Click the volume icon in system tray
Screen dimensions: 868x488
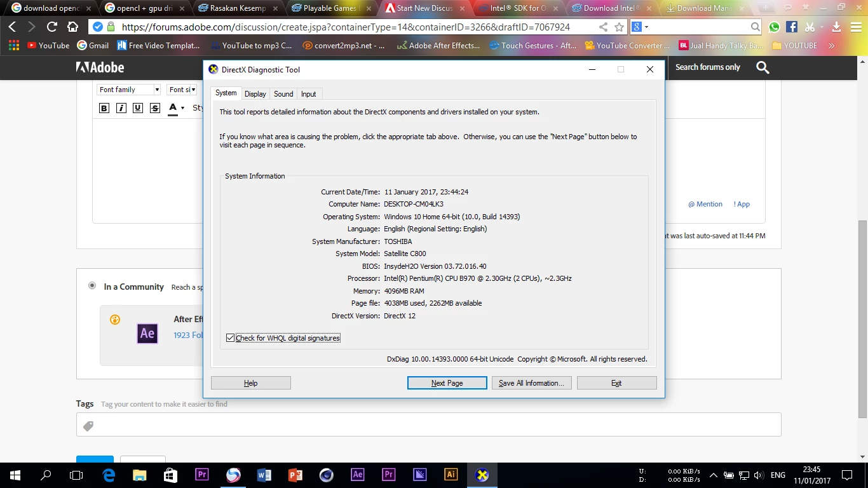(x=759, y=475)
